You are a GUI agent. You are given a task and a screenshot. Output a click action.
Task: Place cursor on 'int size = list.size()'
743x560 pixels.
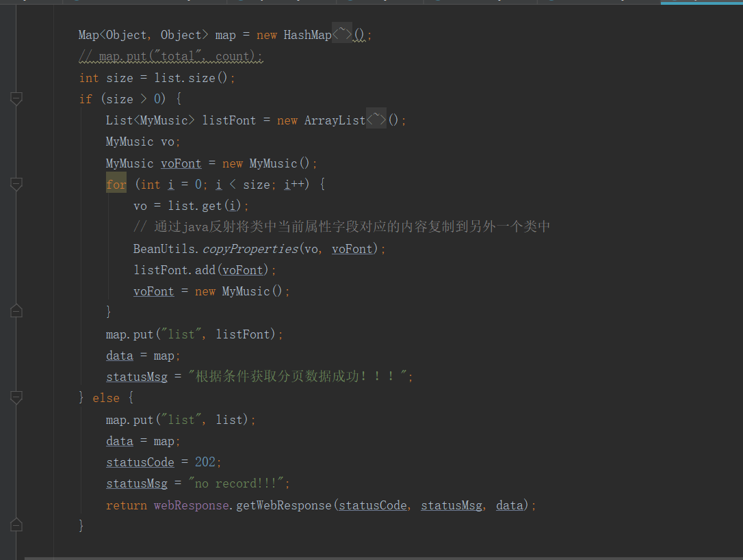[157, 78]
